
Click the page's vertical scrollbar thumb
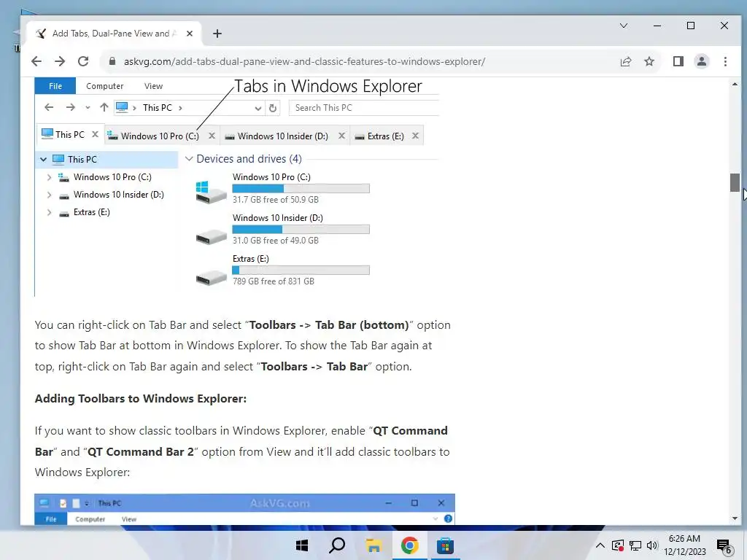[735, 182]
